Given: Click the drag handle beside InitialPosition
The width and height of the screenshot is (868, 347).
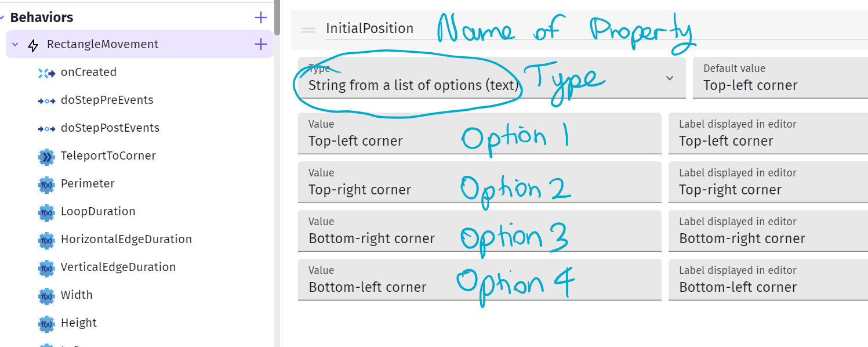Looking at the screenshot, I should coord(308,30).
